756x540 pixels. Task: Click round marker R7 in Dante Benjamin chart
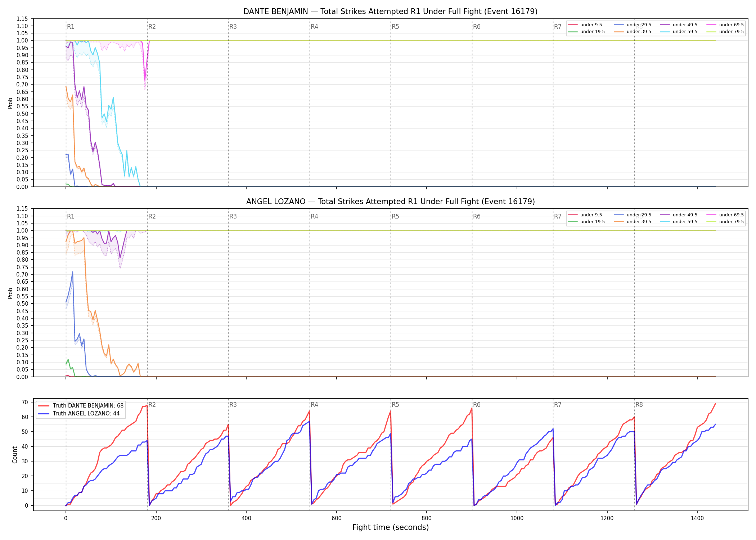click(558, 27)
